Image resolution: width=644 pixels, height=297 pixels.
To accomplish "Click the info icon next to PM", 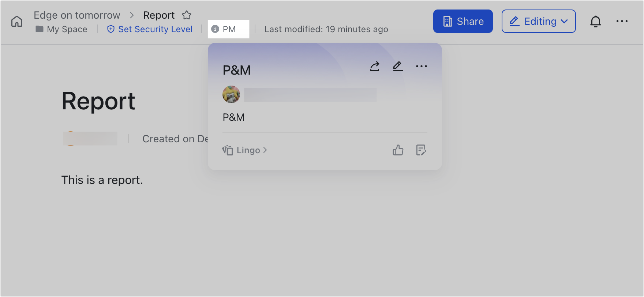I will [x=216, y=29].
